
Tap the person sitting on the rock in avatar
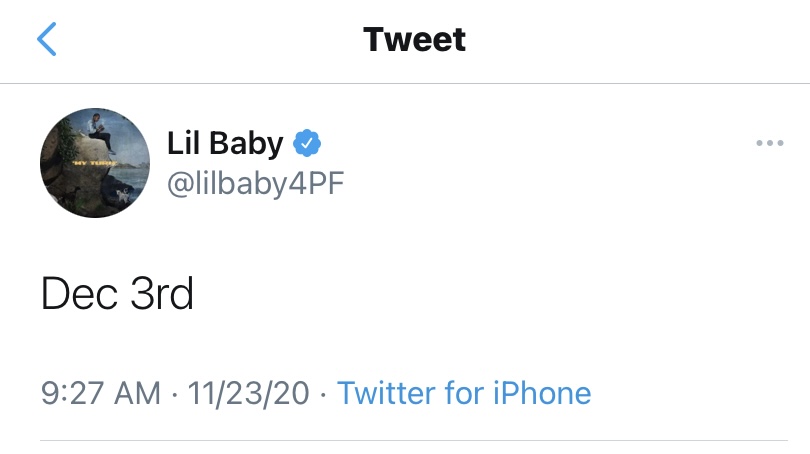point(99,133)
